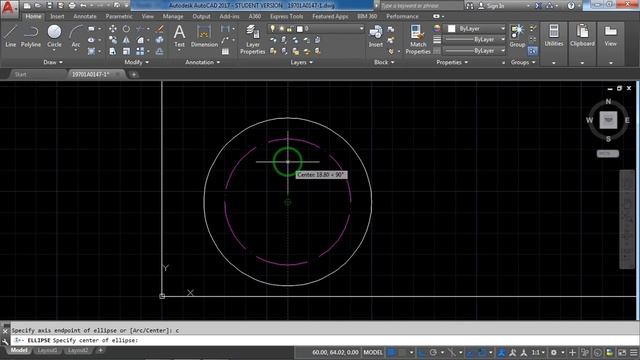This screenshot has width=640, height=360.
Task: Expand the Layers panel
Action: coord(301,62)
